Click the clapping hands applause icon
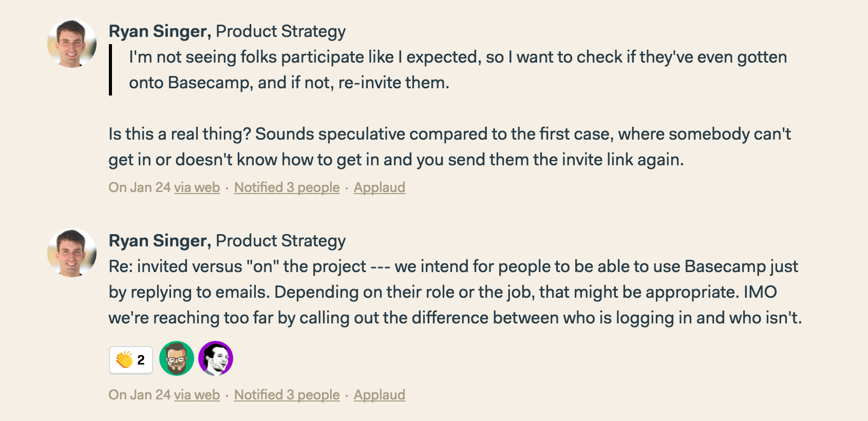The width and height of the screenshot is (868, 421). (x=124, y=360)
